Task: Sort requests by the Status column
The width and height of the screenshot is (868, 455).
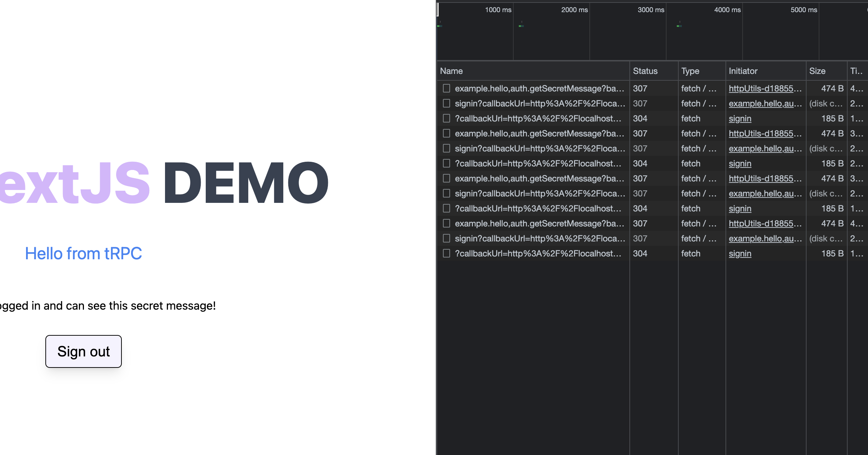Action: click(645, 71)
